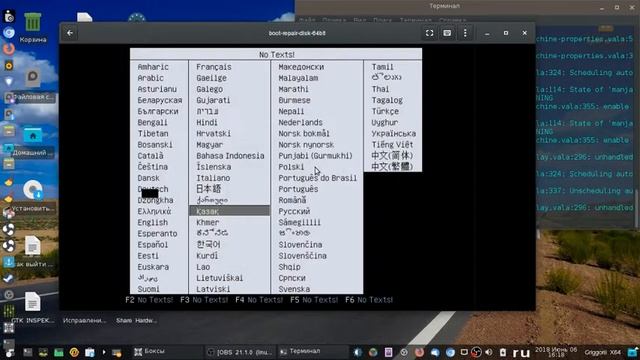The width and height of the screenshot is (640, 360).
Task: Open the green file manager taskbar icon
Action: [59, 352]
